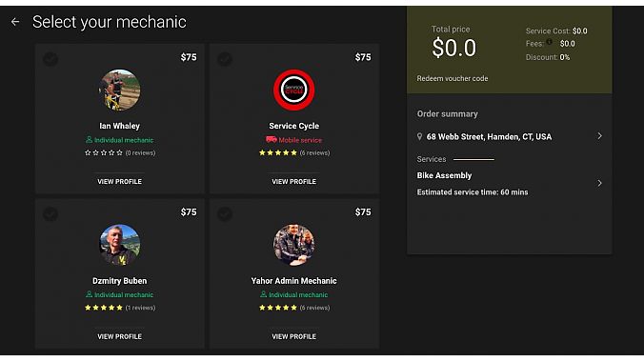This screenshot has width=644, height=362.
Task: Click Yahor Admin Mechanic's person icon
Action: coord(263,294)
